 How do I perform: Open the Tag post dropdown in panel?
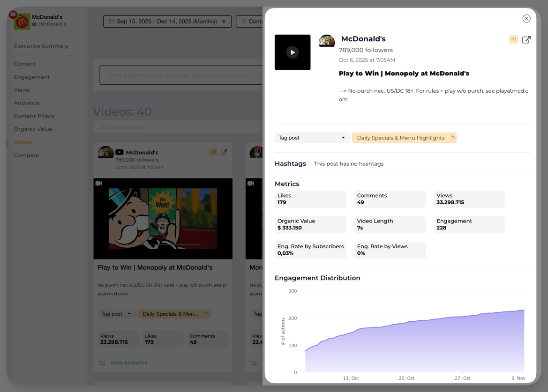(312, 138)
